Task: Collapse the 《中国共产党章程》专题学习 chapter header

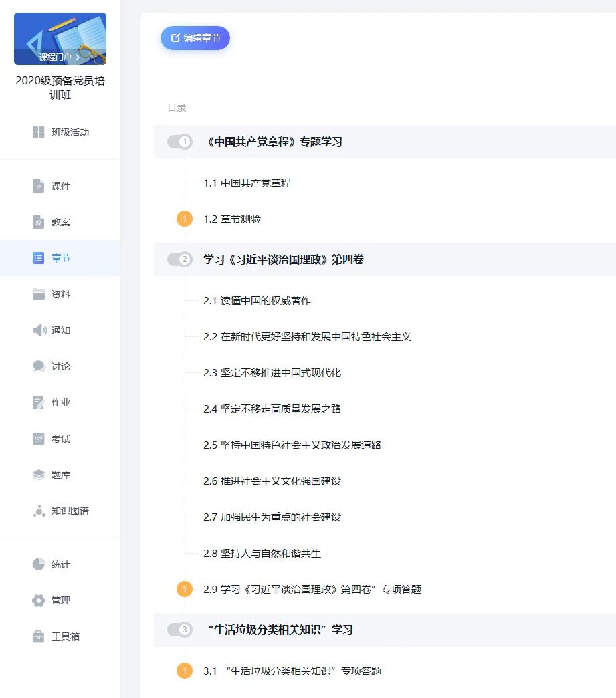Action: [x=275, y=142]
